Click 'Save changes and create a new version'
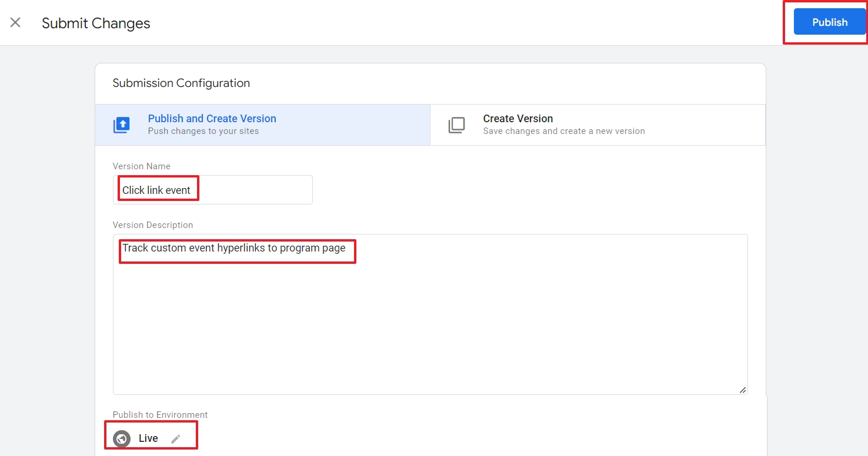This screenshot has width=868, height=456. pyautogui.click(x=564, y=131)
